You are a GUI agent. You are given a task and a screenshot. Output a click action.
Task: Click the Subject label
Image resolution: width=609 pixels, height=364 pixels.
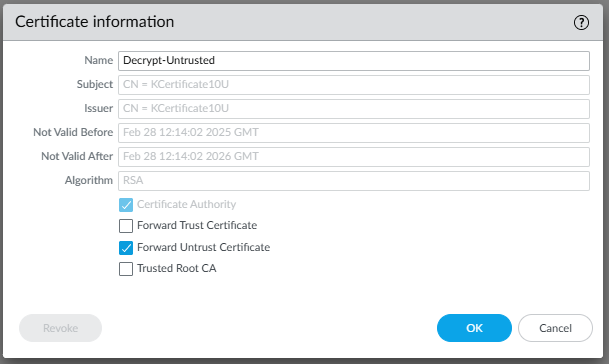pos(94,84)
